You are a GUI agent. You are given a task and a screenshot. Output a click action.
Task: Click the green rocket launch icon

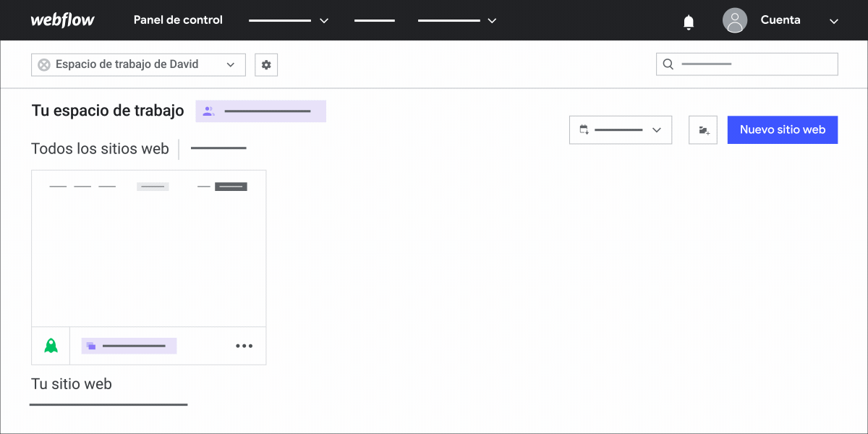coord(49,345)
